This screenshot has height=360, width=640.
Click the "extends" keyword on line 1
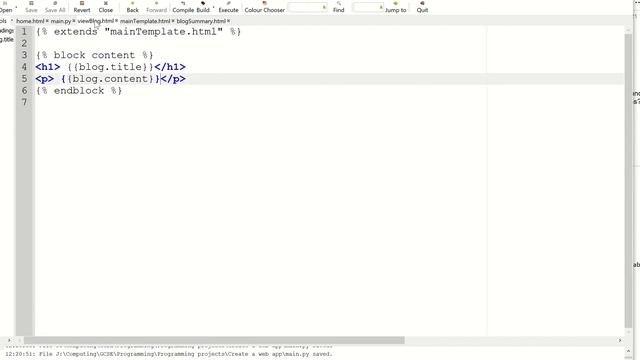76,32
